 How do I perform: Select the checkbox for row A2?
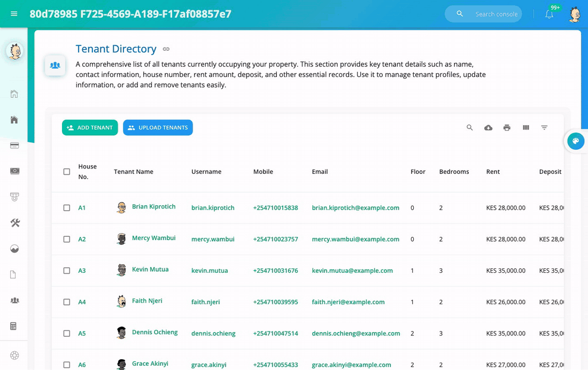tap(67, 239)
